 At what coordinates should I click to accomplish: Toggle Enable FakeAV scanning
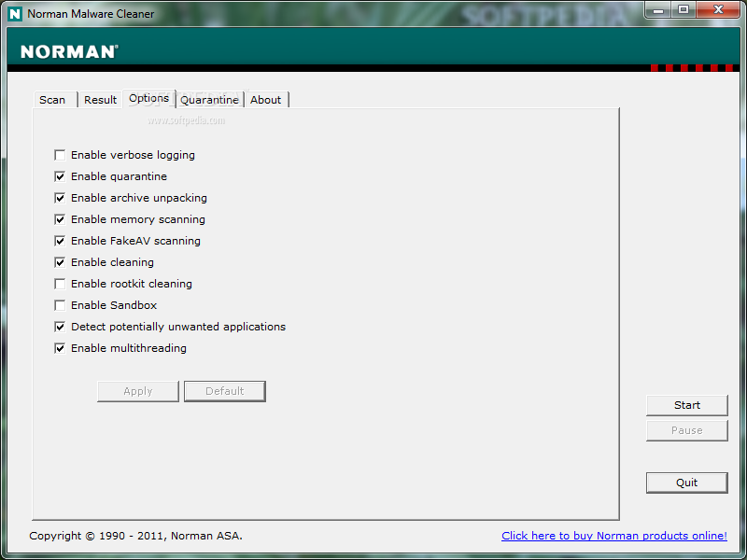pos(60,241)
